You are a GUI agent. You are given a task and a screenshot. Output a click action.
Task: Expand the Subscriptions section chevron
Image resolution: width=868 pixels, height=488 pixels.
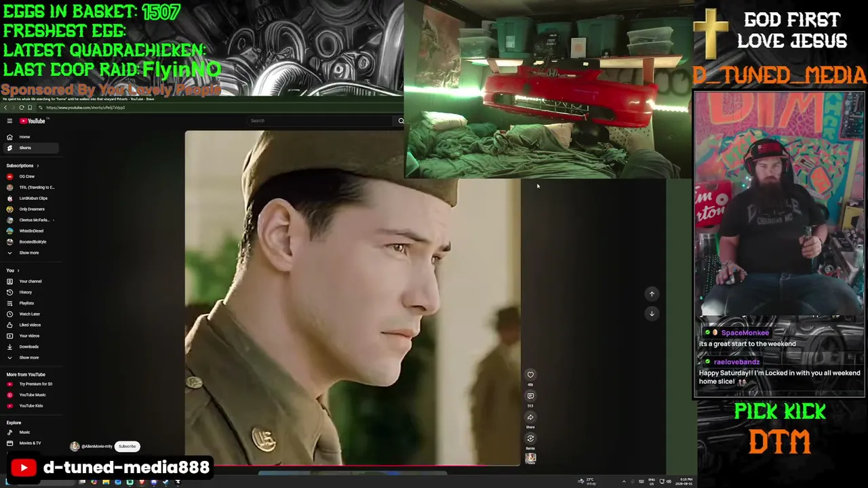pos(37,165)
